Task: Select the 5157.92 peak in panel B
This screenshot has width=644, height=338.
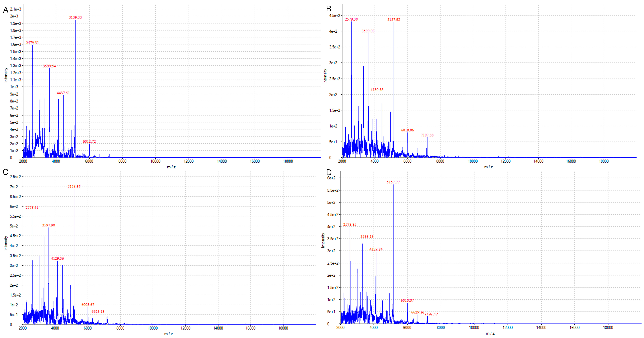Action: [394, 20]
